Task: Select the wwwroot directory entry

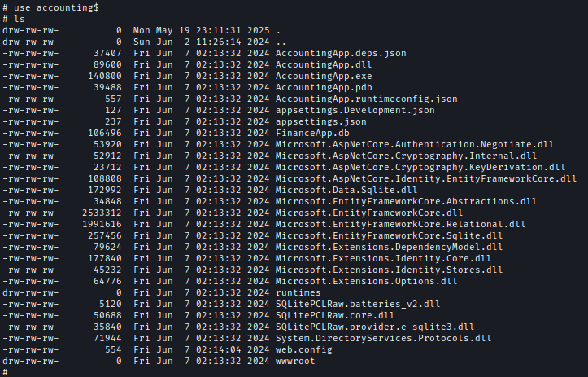Action: (x=295, y=361)
